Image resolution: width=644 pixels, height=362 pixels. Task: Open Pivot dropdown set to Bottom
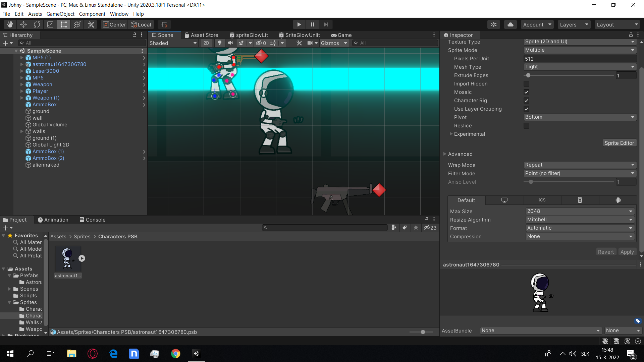click(x=580, y=117)
